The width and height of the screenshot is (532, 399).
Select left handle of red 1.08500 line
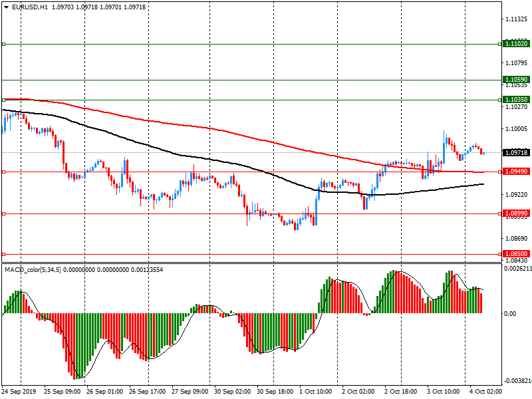pyautogui.click(x=3, y=254)
